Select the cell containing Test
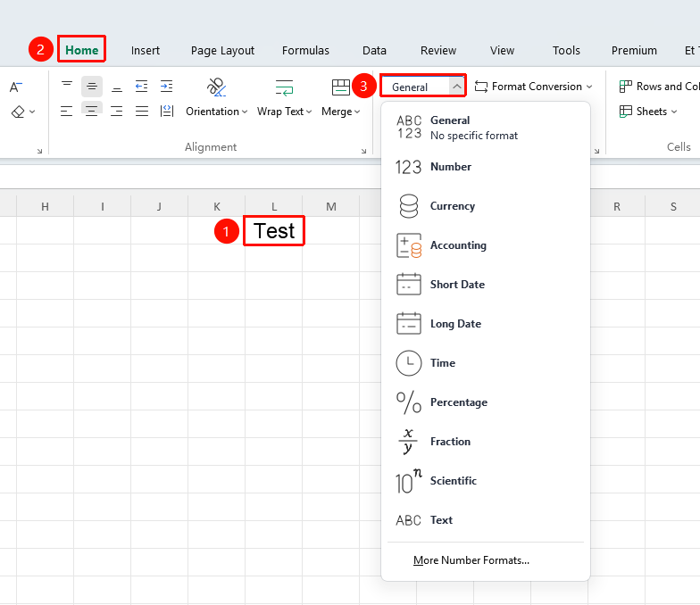 [274, 230]
